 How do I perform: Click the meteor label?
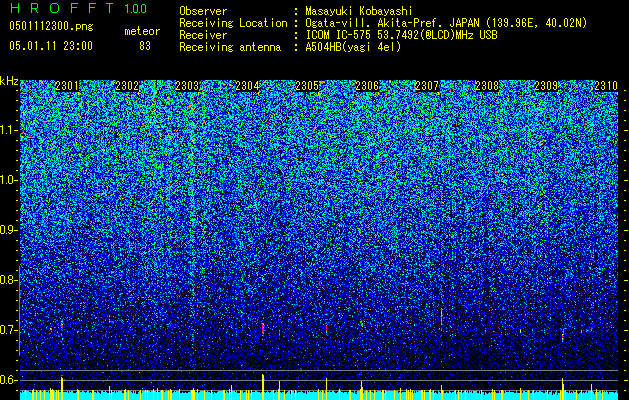tap(142, 31)
